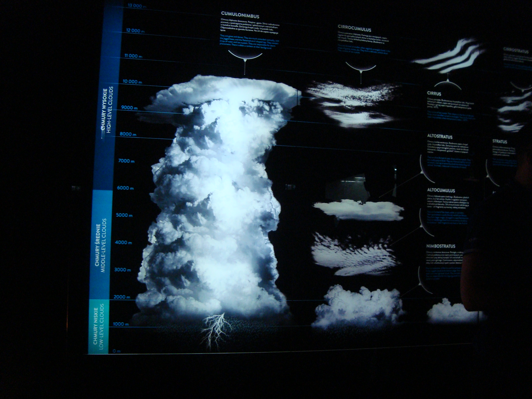Click the 5000 m altitude label
532x399 pixels.
click(x=124, y=215)
